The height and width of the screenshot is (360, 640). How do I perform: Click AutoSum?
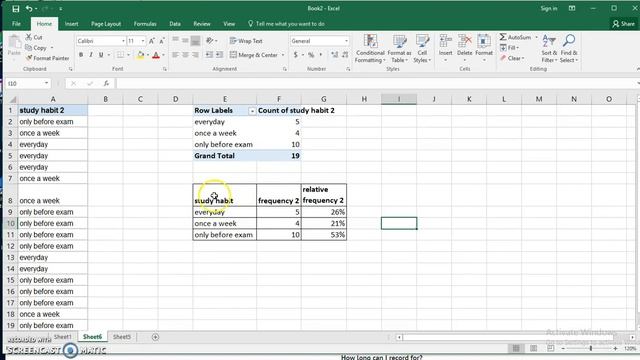point(516,37)
